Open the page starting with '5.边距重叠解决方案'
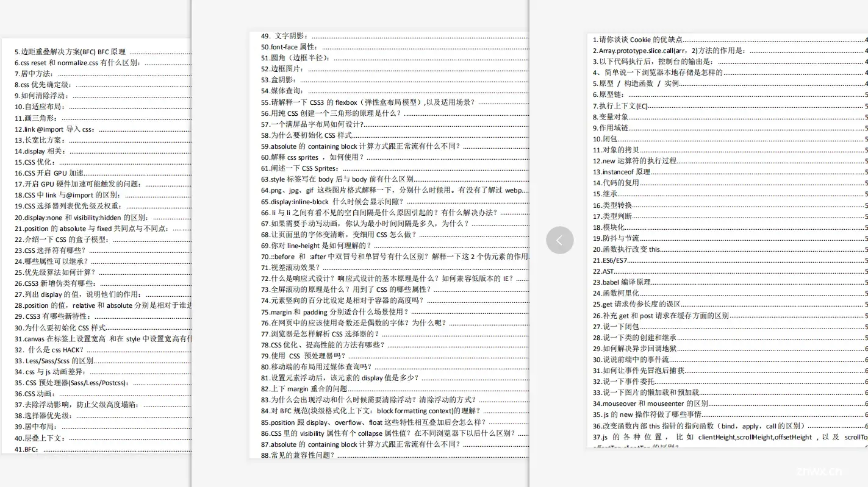The height and width of the screenshot is (487, 868). (96, 246)
